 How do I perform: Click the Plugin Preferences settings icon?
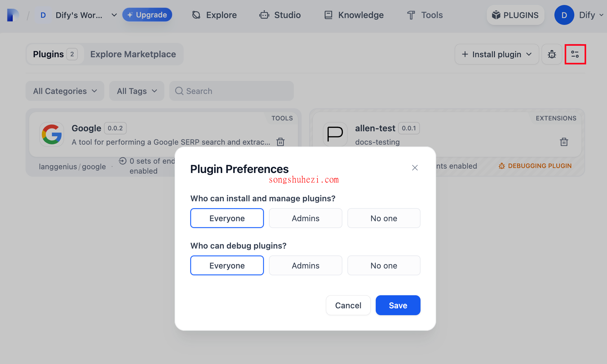(576, 54)
